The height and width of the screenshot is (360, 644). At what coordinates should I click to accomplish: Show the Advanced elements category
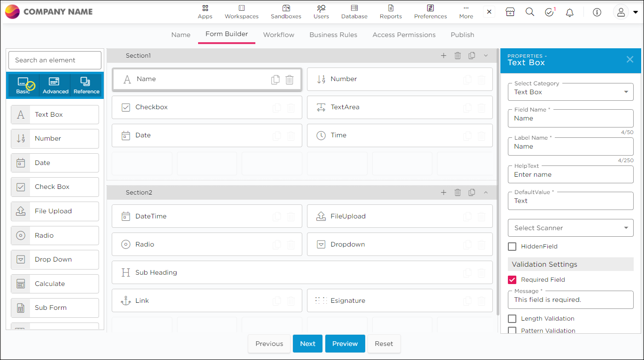[x=55, y=86]
